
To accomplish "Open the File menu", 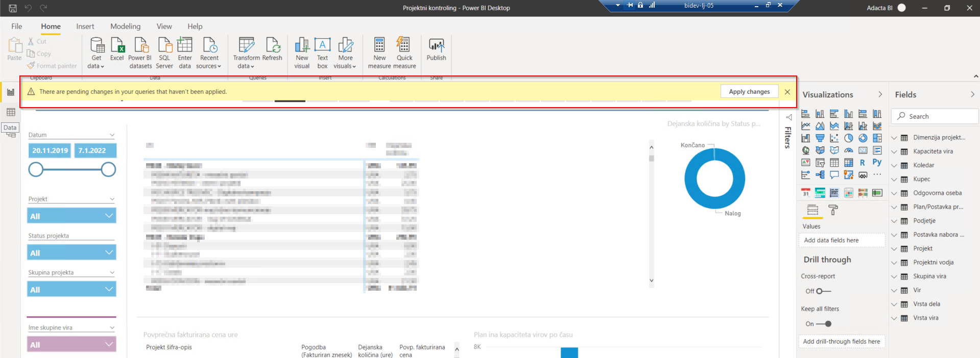I will [17, 27].
